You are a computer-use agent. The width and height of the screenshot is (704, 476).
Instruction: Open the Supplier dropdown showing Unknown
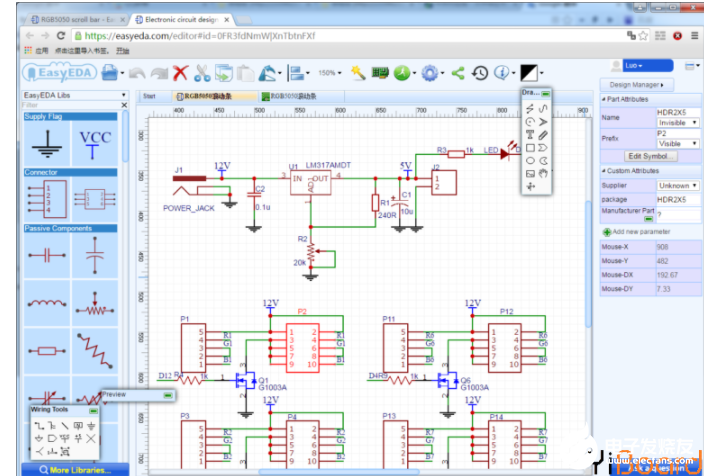pos(678,185)
